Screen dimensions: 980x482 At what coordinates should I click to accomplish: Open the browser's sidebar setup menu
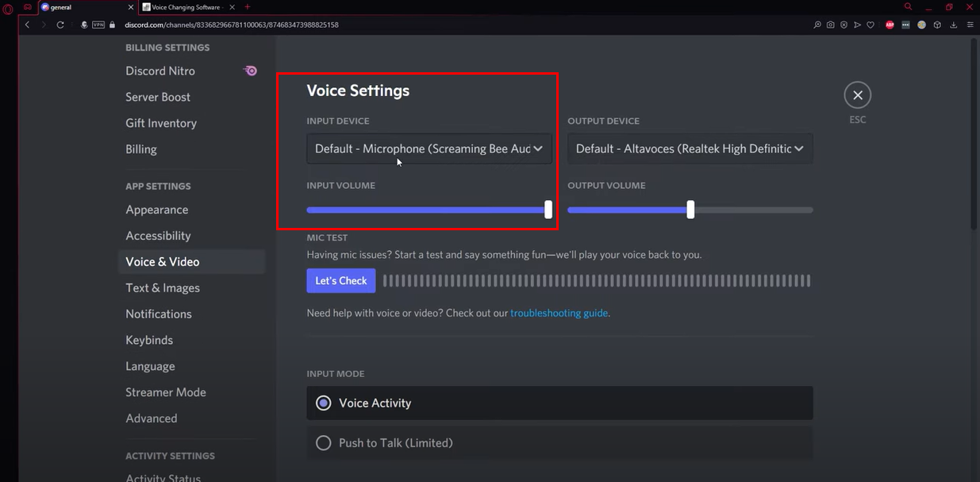tap(971, 25)
